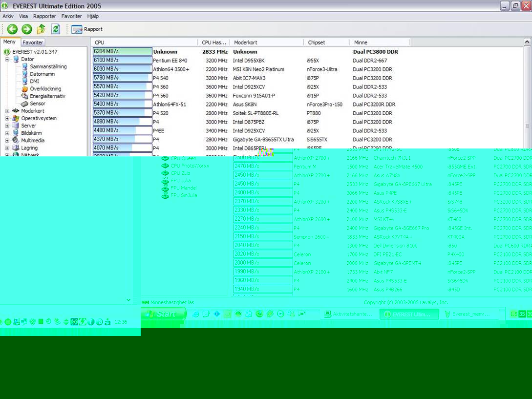Click the Athlon64FX-51 CPU cell
The width and height of the screenshot is (532, 399).
[x=170, y=105]
